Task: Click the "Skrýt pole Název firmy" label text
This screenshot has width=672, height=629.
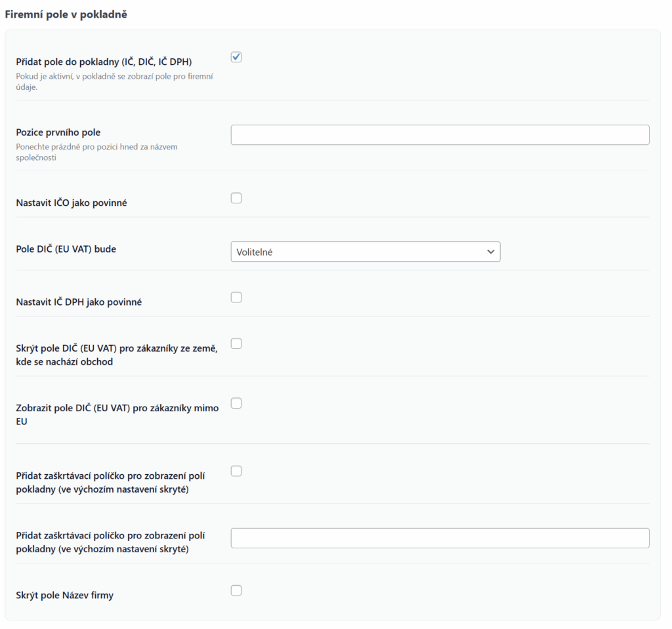Action: point(65,596)
